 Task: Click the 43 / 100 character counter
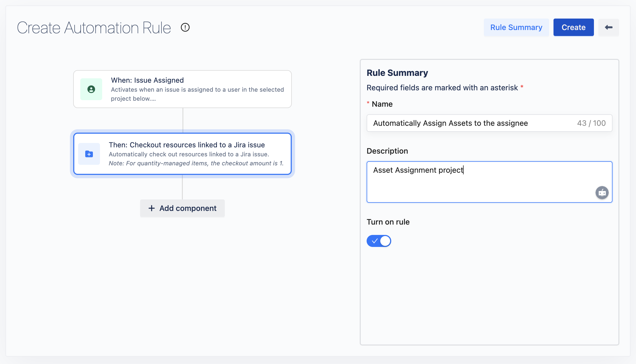click(591, 123)
